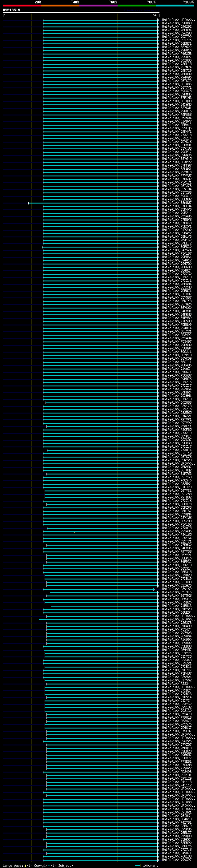This screenshot has width=197, height=868.
Task: Open hit UniRef100_Q9ZTP9
Action: (x=177, y=37)
